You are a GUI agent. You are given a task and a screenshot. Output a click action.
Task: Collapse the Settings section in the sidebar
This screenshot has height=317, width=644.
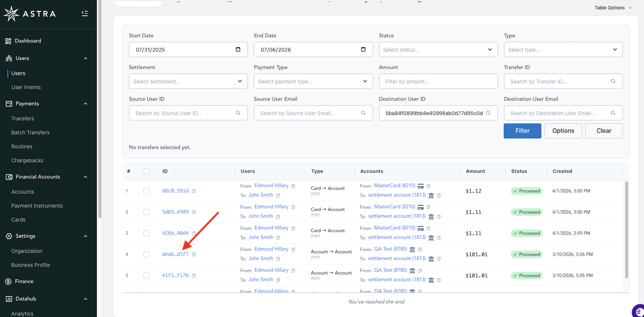pyautogui.click(x=86, y=237)
